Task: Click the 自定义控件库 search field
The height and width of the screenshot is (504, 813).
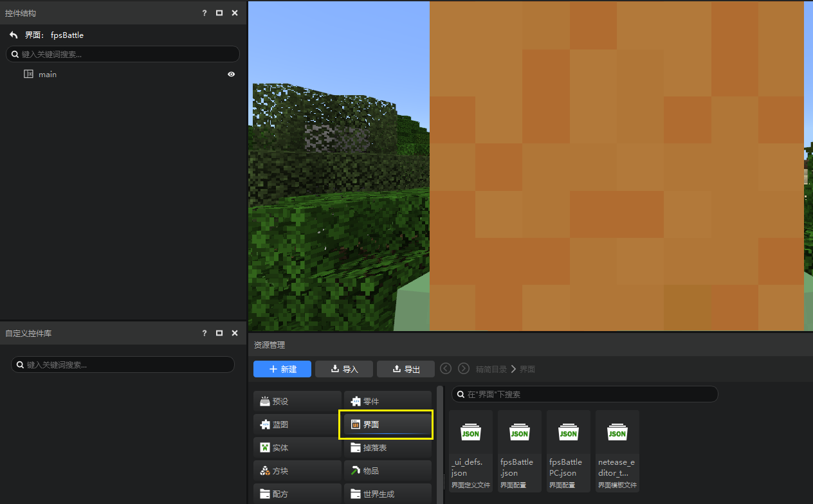Action: tap(123, 364)
